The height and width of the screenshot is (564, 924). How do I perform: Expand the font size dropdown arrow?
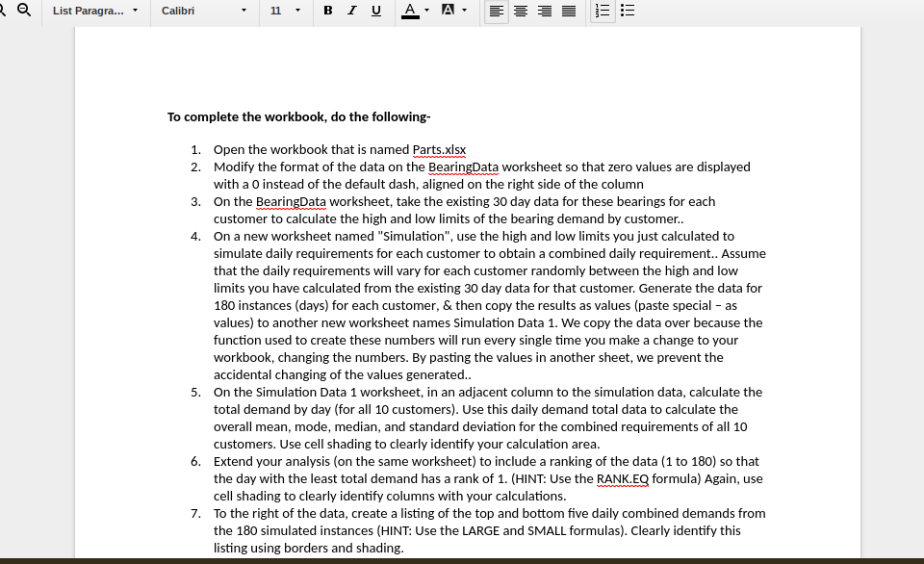(297, 11)
